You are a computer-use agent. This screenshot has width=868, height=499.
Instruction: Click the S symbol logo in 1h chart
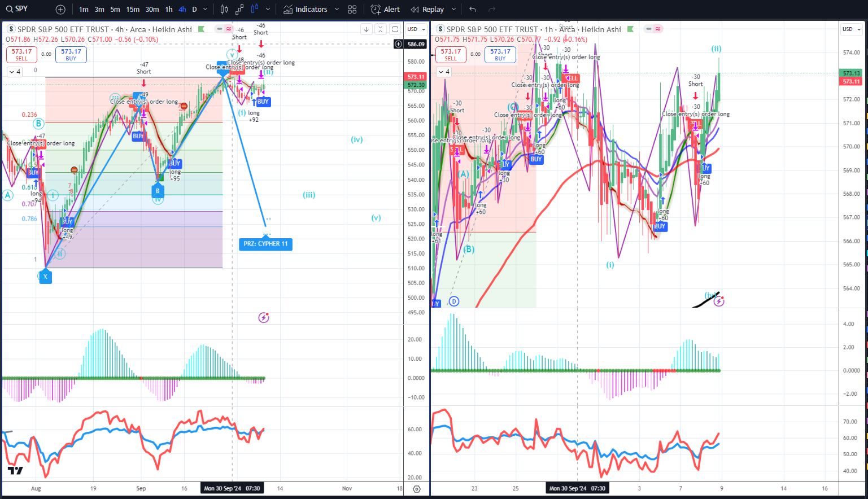440,29
